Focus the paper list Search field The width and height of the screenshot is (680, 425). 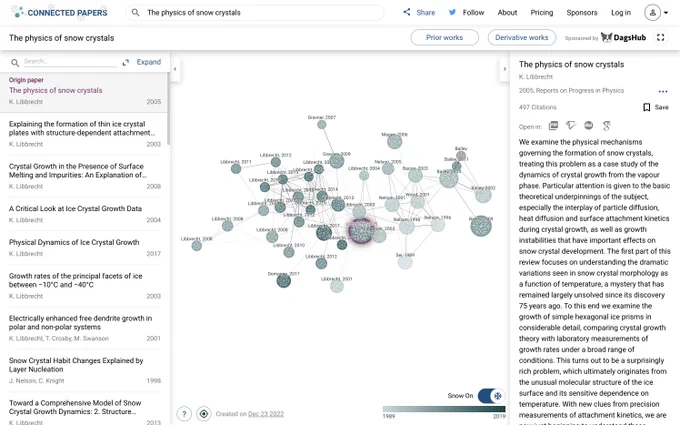69,62
